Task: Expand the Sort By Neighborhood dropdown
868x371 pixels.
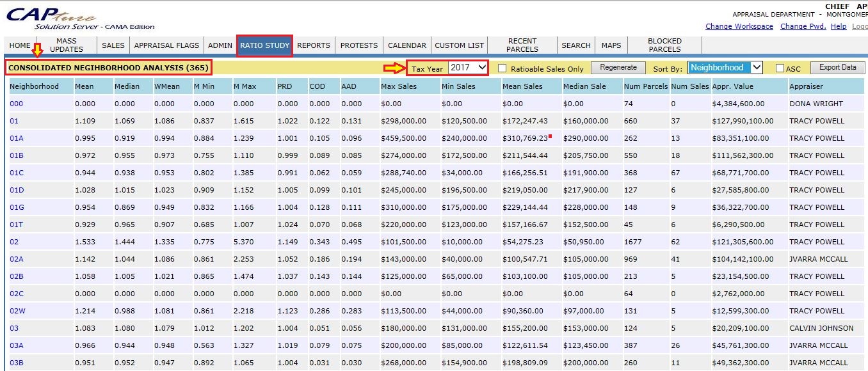Action: (725, 67)
